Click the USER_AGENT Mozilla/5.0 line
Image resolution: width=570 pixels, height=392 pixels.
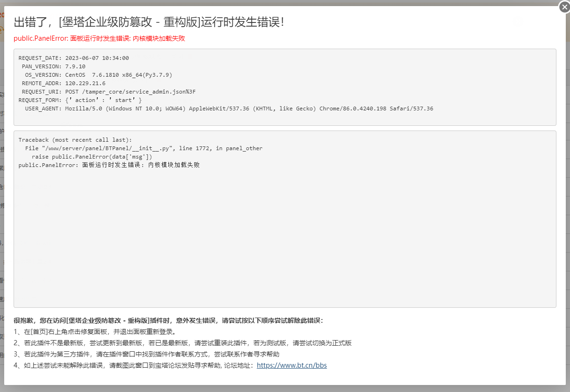(x=229, y=109)
